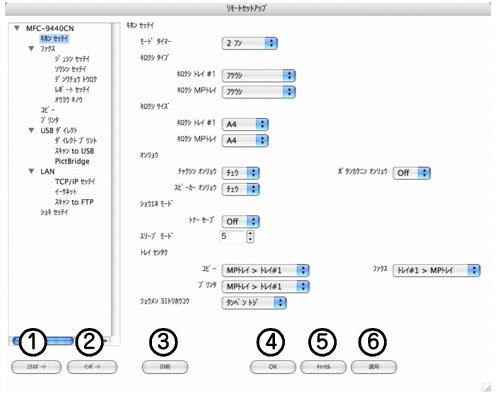Open ダイレクト プリント tree entry

(76, 141)
